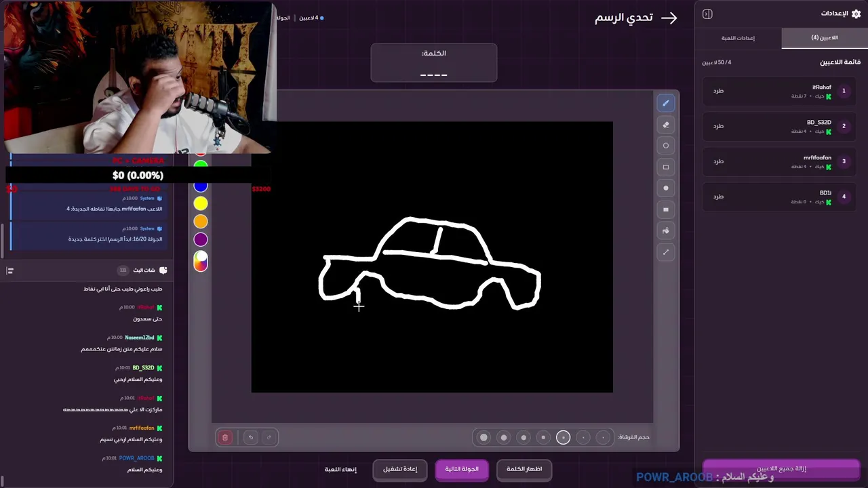Click the Kick logo next to itRahaf
Image resolution: width=868 pixels, height=488 pixels.
click(x=828, y=96)
